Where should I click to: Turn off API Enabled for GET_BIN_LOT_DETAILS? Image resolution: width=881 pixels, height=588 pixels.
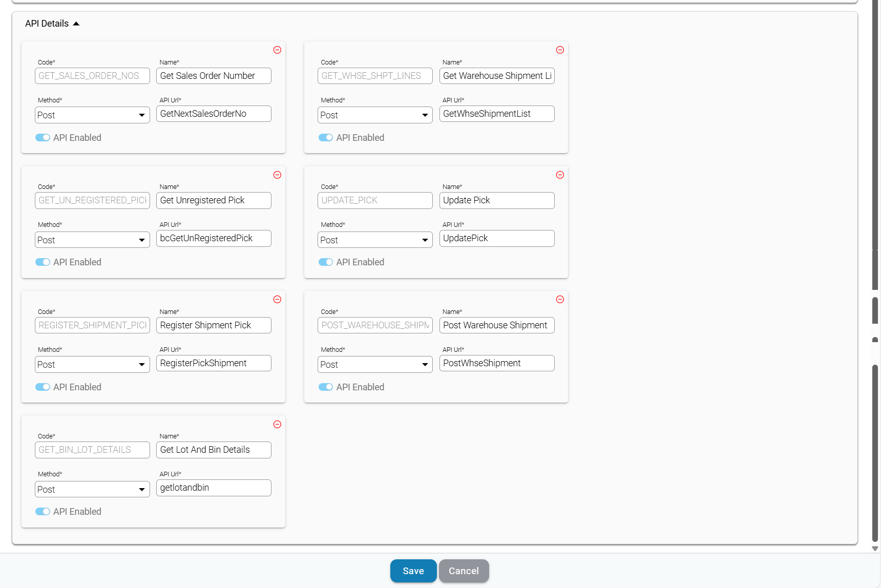43,512
